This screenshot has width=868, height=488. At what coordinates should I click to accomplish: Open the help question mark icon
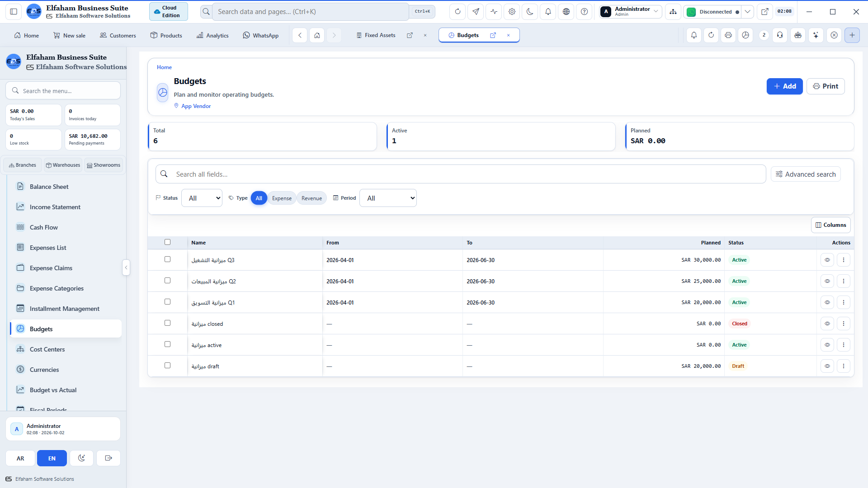point(584,12)
